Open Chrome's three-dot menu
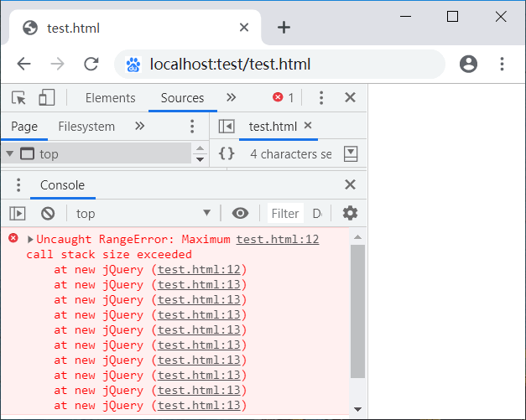The image size is (526, 420). pyautogui.click(x=502, y=64)
